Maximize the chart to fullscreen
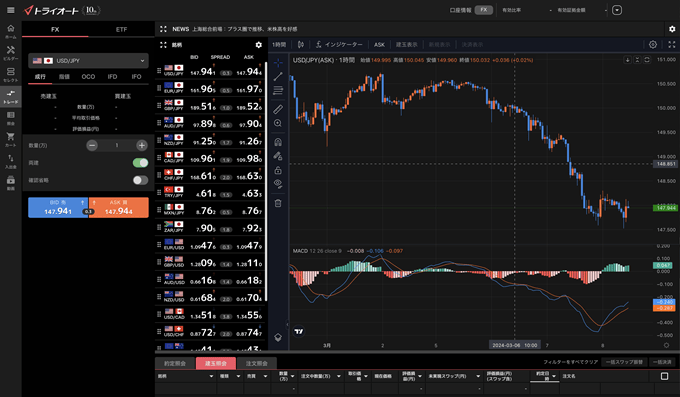 672,45
